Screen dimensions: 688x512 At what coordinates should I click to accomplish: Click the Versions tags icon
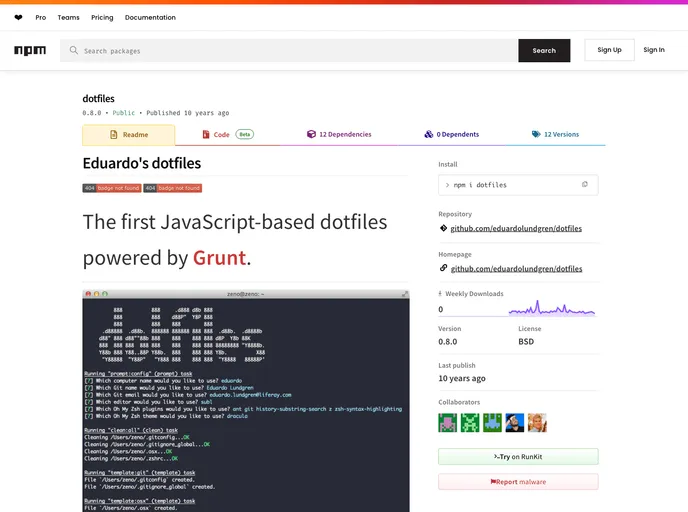coord(536,134)
